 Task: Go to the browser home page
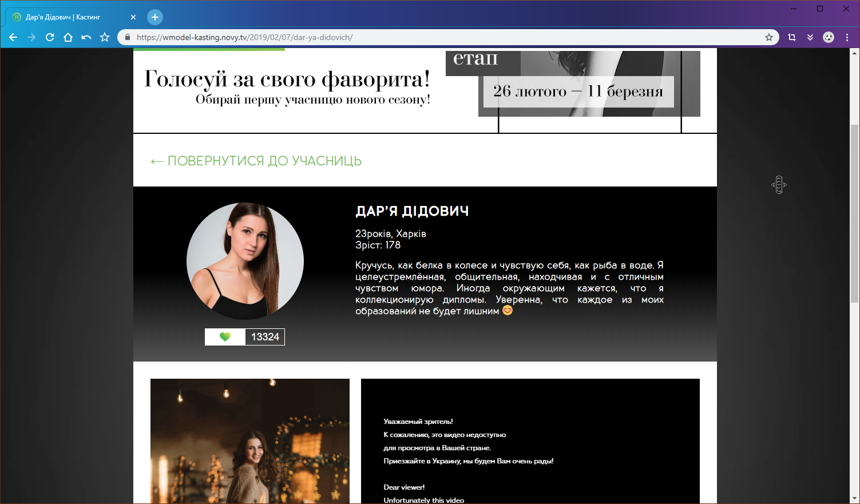click(68, 37)
